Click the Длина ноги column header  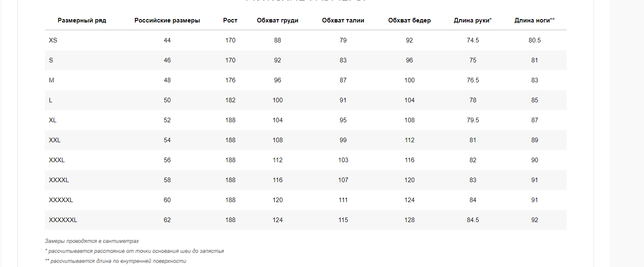(535, 20)
